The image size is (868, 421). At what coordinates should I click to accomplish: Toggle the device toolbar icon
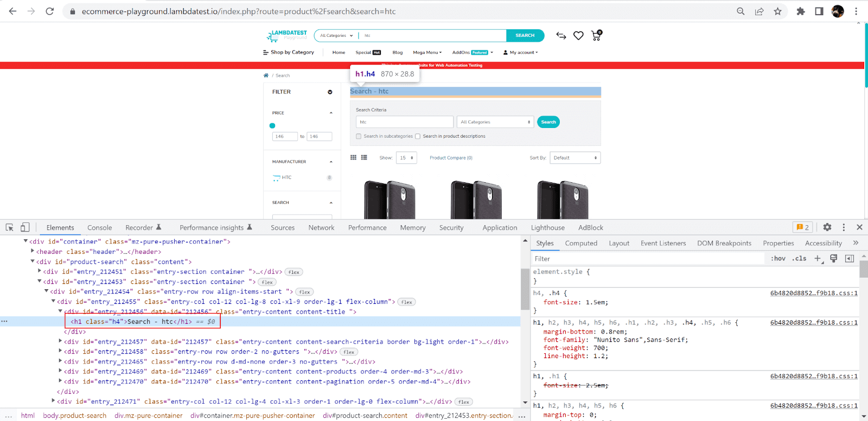25,227
